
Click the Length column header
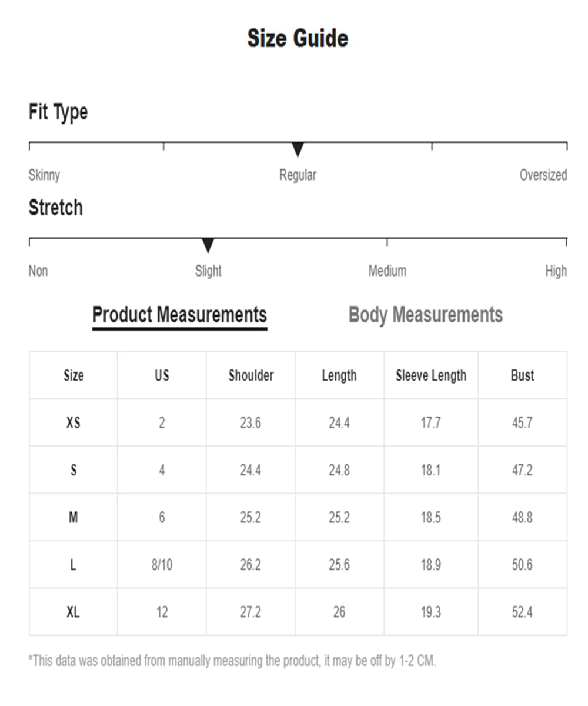pyautogui.click(x=339, y=375)
